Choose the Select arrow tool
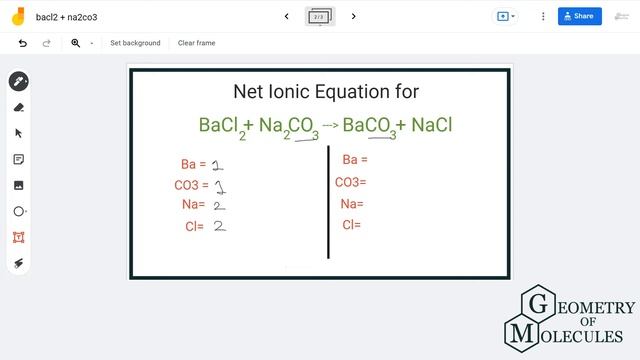The width and height of the screenshot is (640, 360). [19, 133]
